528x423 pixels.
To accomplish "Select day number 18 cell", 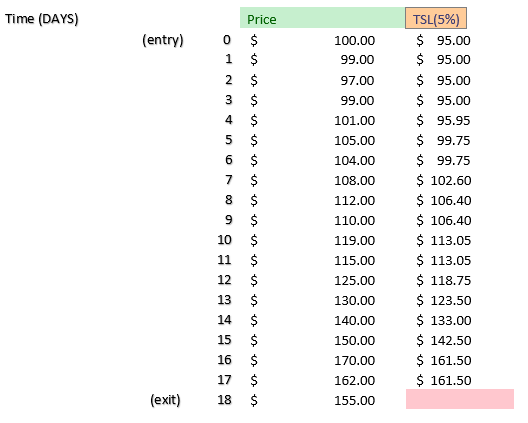I will coord(224,400).
